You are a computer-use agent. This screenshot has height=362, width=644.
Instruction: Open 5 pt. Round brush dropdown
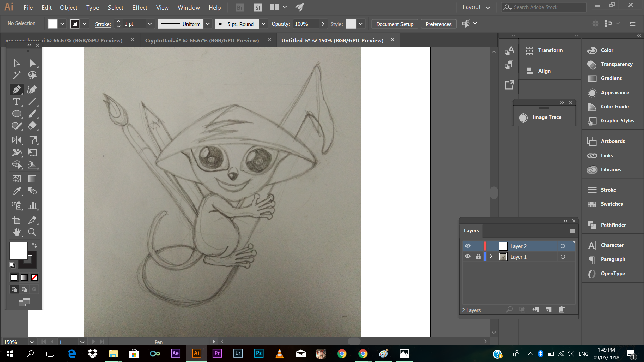coord(264,24)
